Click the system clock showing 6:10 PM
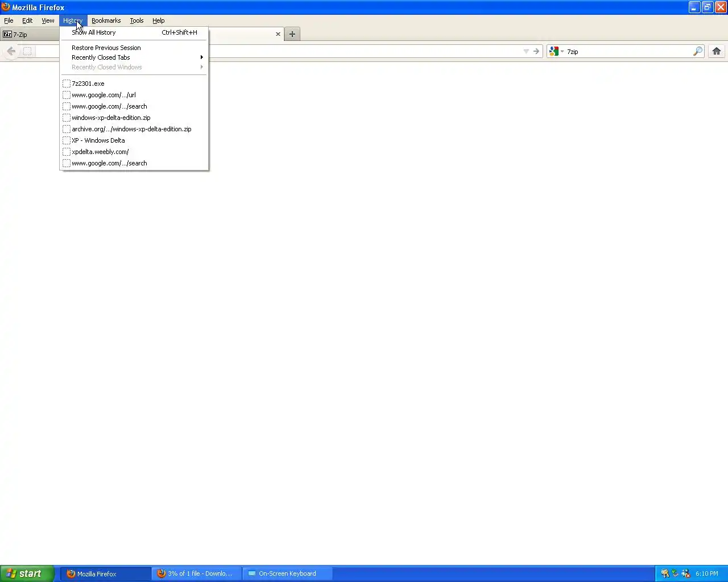The image size is (728, 582). click(x=707, y=573)
